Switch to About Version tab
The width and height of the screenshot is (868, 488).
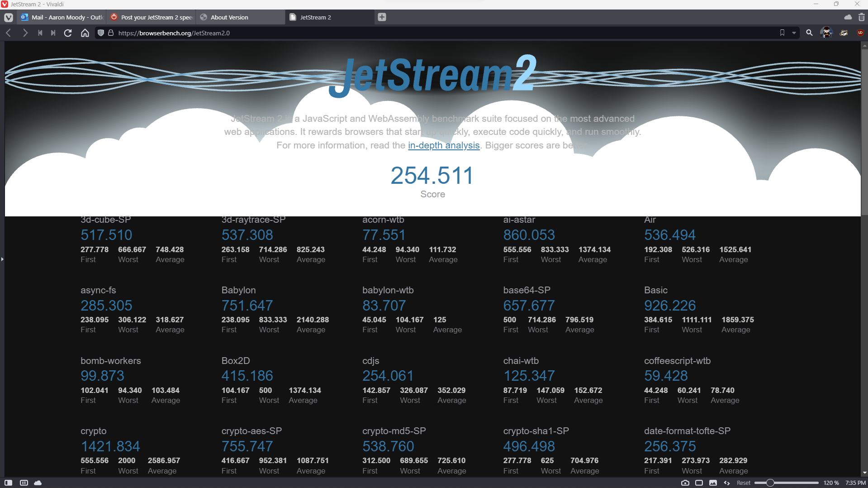(241, 17)
